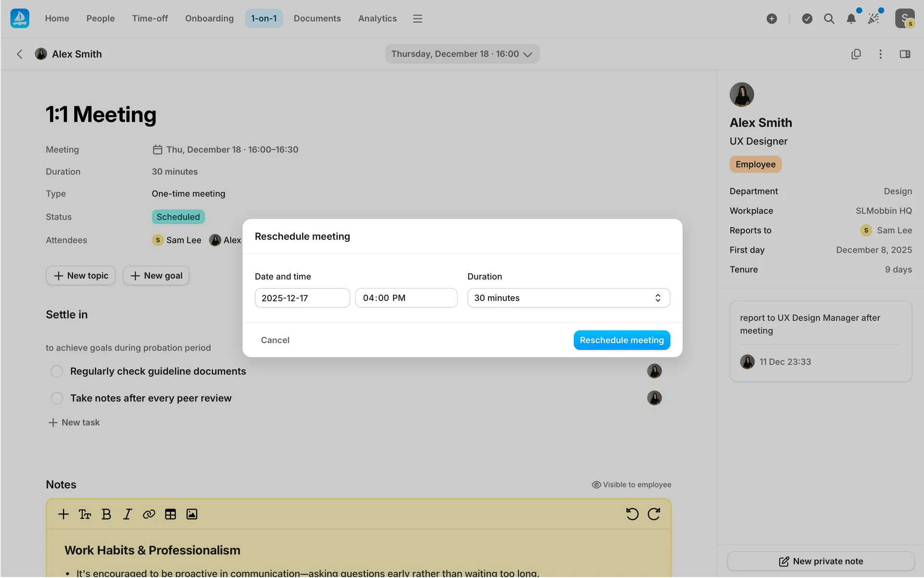Click the 04:00 PM time field
The height and width of the screenshot is (578, 924).
click(406, 298)
